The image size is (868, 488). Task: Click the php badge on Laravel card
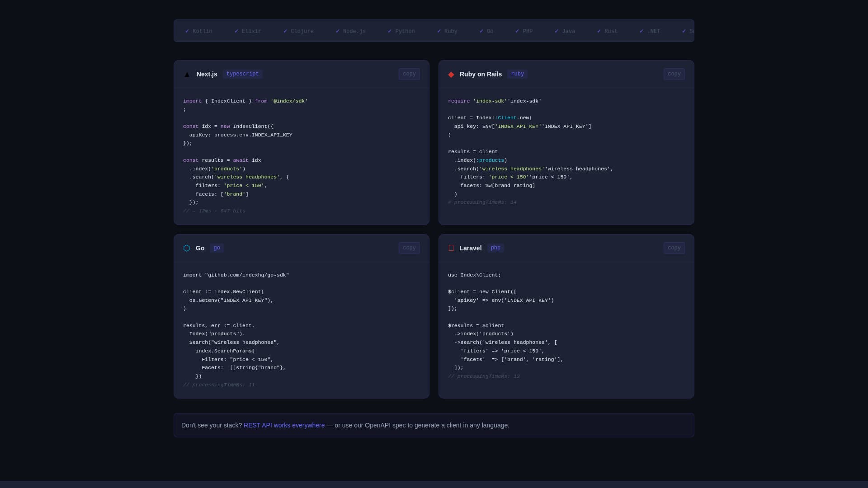click(x=495, y=248)
